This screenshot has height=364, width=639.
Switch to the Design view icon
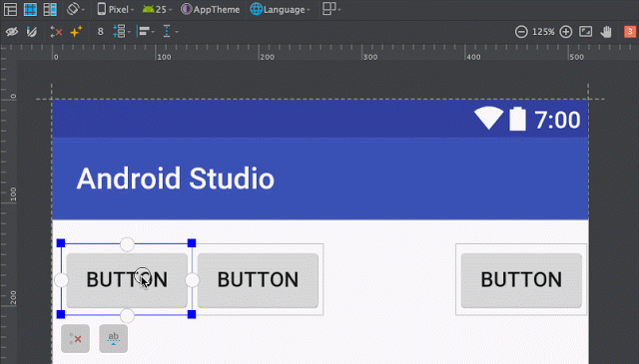[x=10, y=9]
